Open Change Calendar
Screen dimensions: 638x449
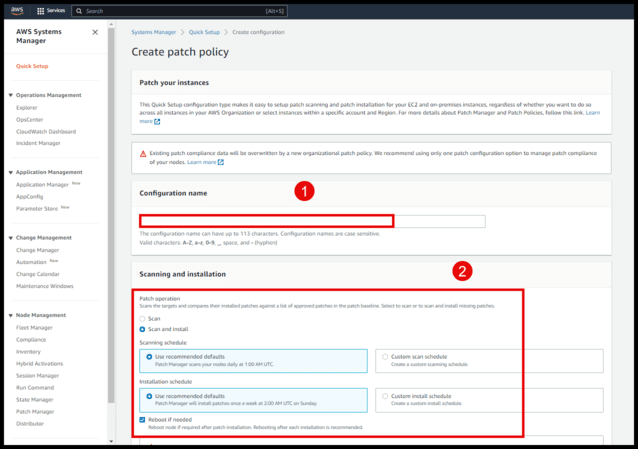pos(38,274)
